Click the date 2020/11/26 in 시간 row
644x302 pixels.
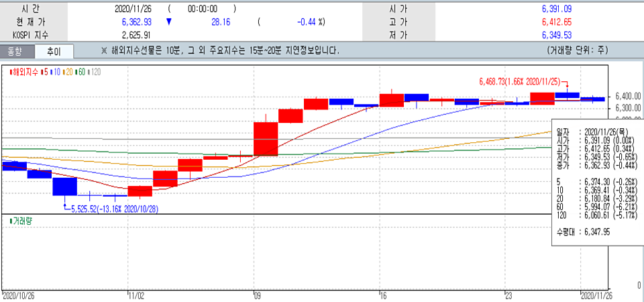point(134,9)
